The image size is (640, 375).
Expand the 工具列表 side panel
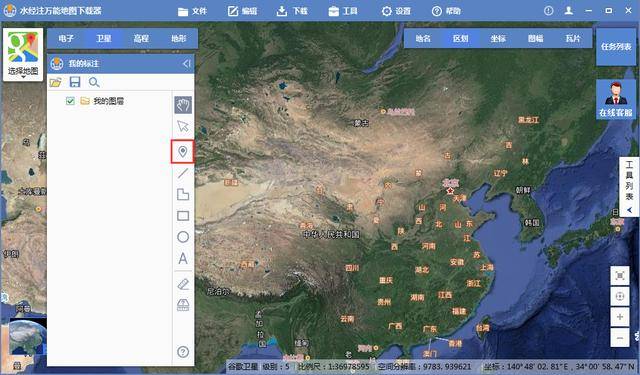[x=629, y=187]
